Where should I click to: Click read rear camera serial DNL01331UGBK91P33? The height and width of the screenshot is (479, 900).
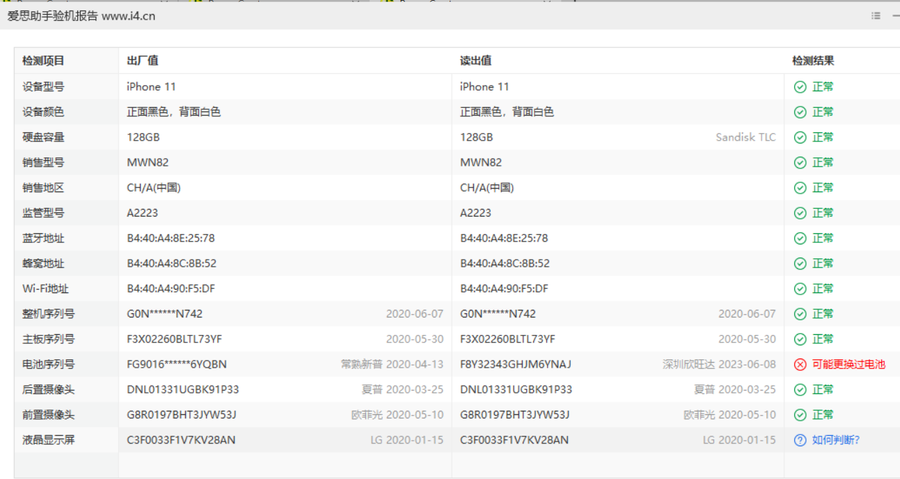coord(516,390)
